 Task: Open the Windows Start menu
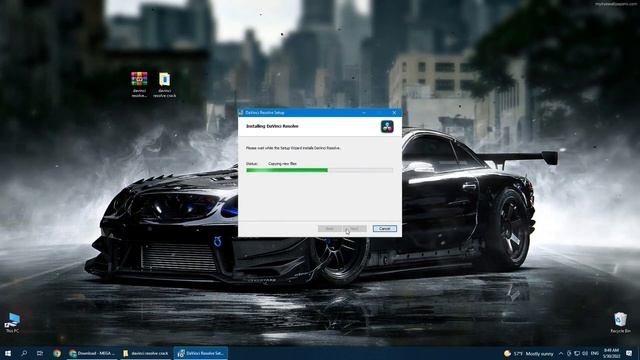(x=8, y=353)
